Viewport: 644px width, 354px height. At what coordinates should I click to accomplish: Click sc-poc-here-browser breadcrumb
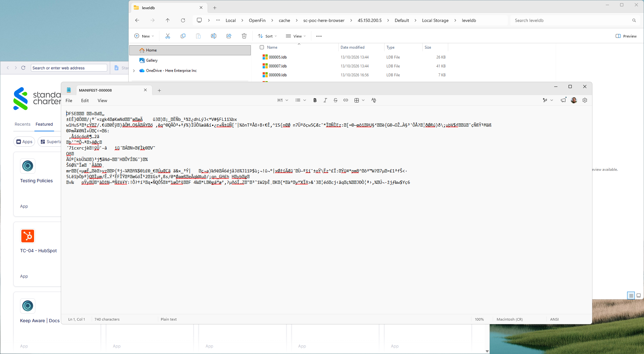[x=324, y=20]
